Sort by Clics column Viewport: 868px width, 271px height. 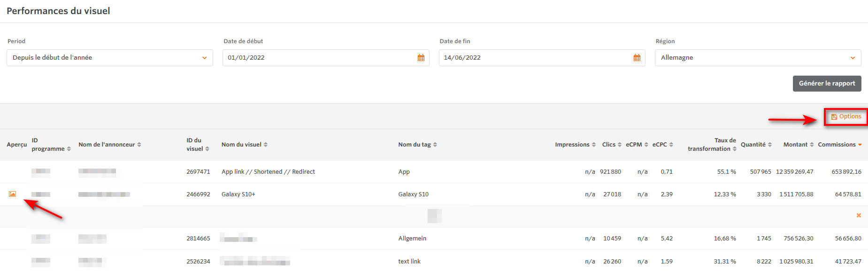612,145
